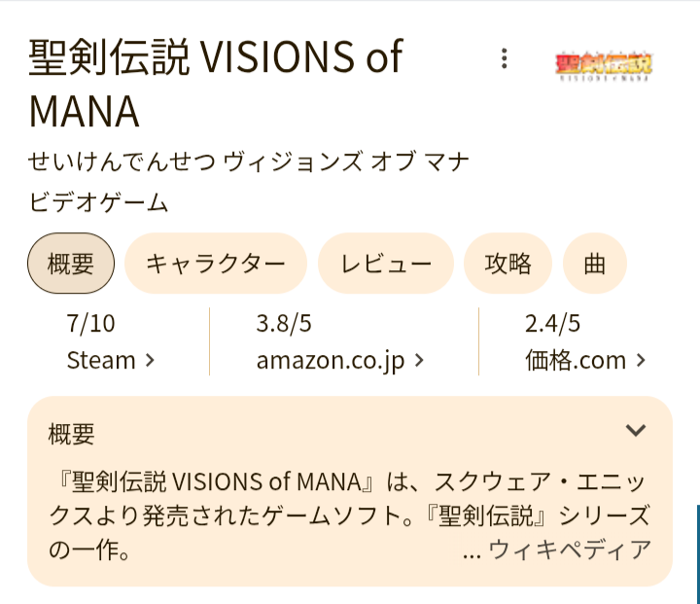Click the chevron next to Steam
Viewport: 700px width, 604px height.
(x=150, y=361)
